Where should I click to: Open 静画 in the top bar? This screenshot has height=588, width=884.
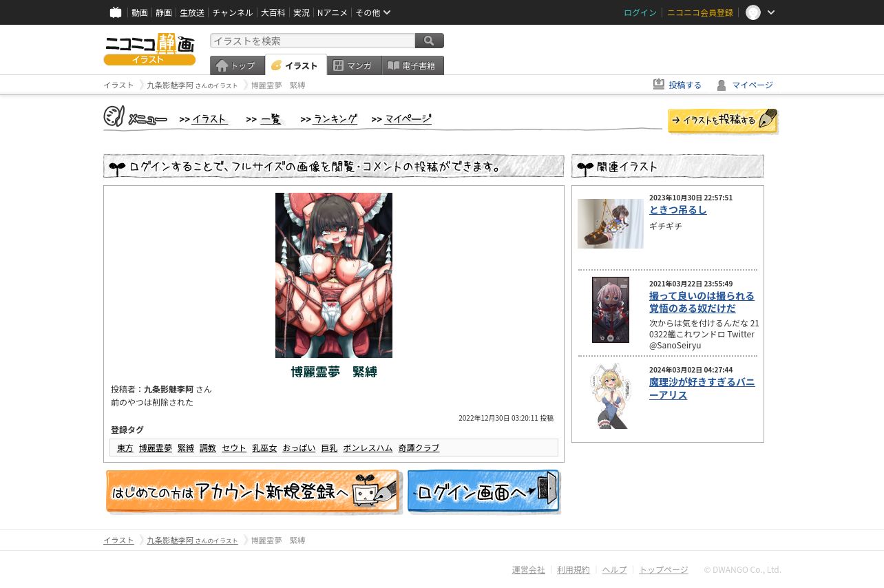coord(164,12)
